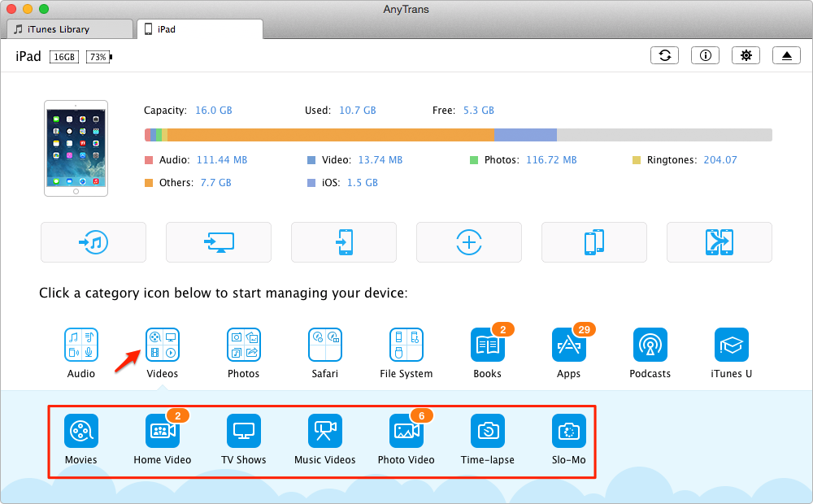Select the TV Shows subcategory icon
The height and width of the screenshot is (504, 813).
coord(244,430)
